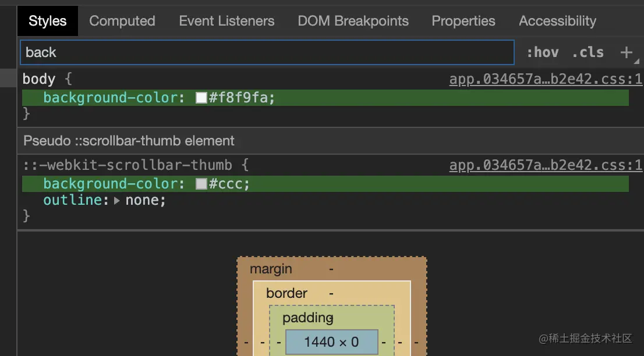Edit the #f8f9fa color value
This screenshot has width=644, height=356.
(239, 98)
